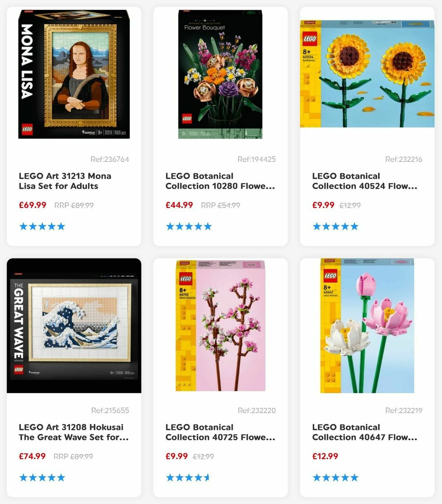Viewport: 442px width, 504px height.
Task: Click LEGO Botanical Collection 10280 title
Action: coord(220,181)
